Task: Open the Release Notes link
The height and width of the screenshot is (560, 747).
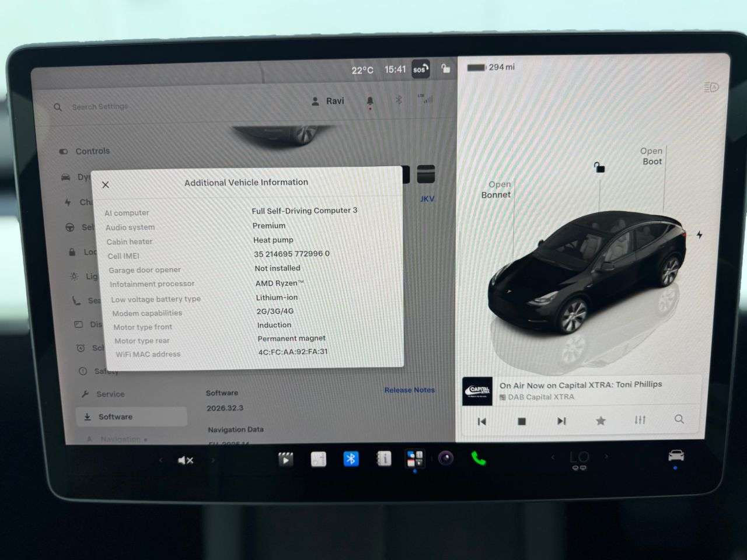Action: pyautogui.click(x=409, y=390)
